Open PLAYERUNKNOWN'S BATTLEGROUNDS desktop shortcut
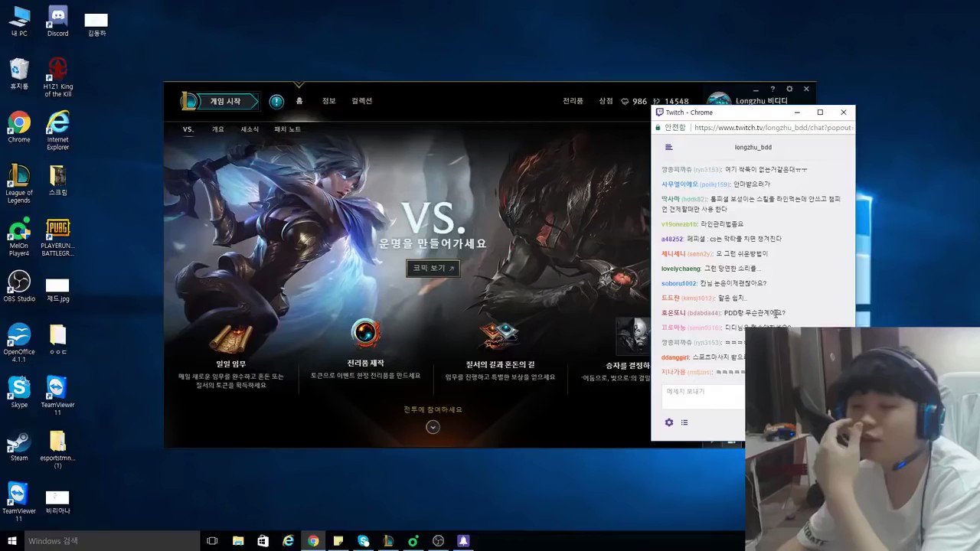This screenshot has height=551, width=980. (x=57, y=237)
